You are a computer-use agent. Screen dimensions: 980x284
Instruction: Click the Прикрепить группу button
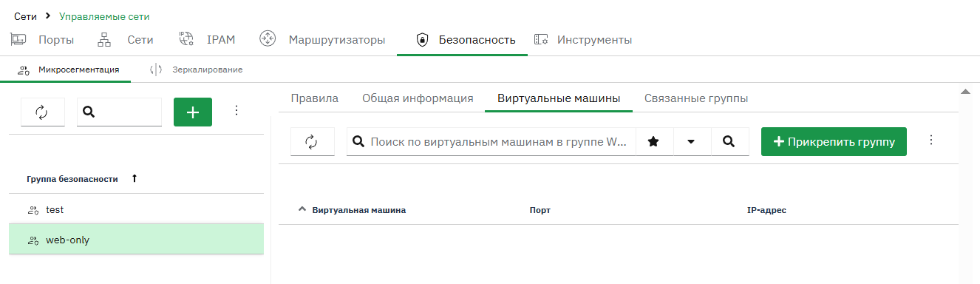point(834,141)
